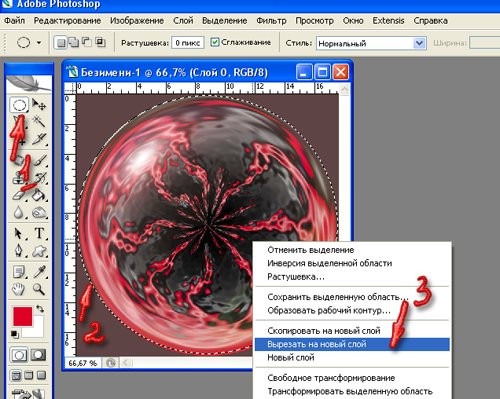Screen dimensions: 500x399
Task: Select the Eyedropper tool
Action: 39,272
